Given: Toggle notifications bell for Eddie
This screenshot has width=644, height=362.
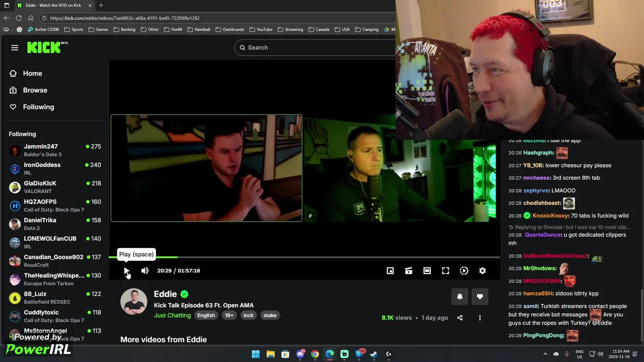Looking at the screenshot, I should click(x=459, y=297).
